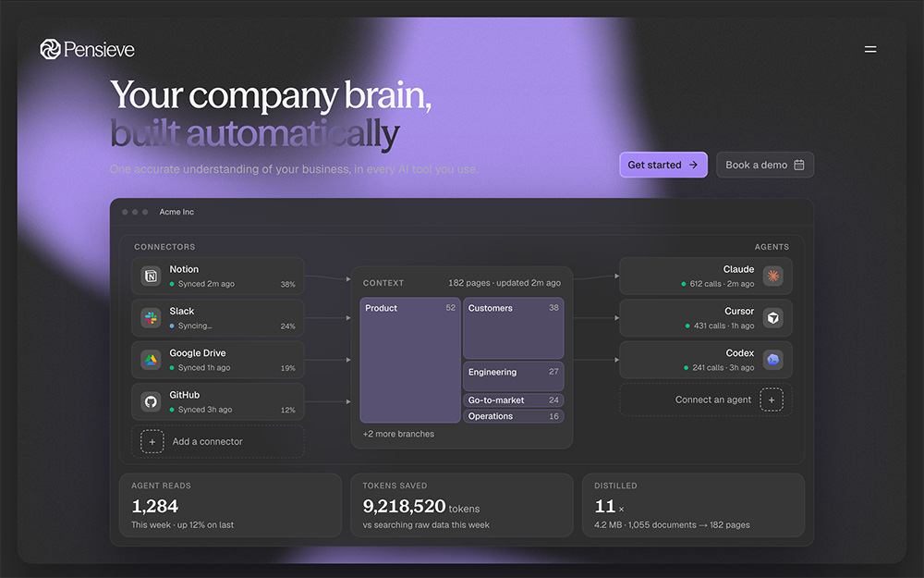The width and height of the screenshot is (924, 578).
Task: Open the hamburger menu
Action: pos(870,50)
